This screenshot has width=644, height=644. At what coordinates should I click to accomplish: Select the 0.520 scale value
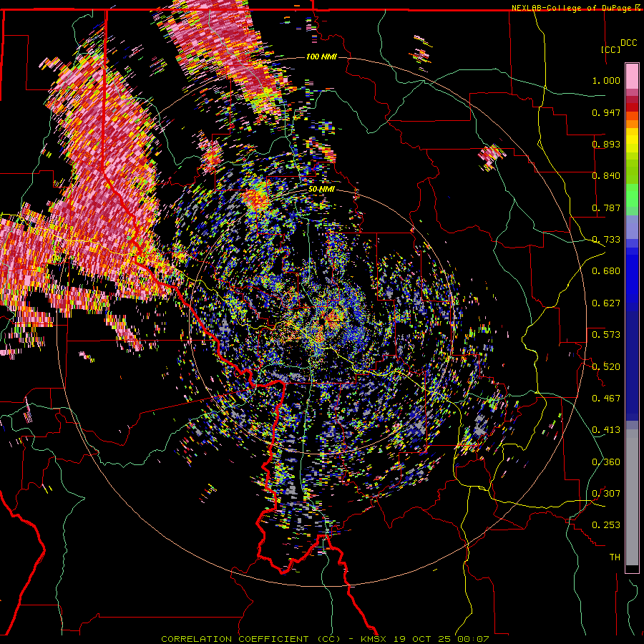pos(606,366)
